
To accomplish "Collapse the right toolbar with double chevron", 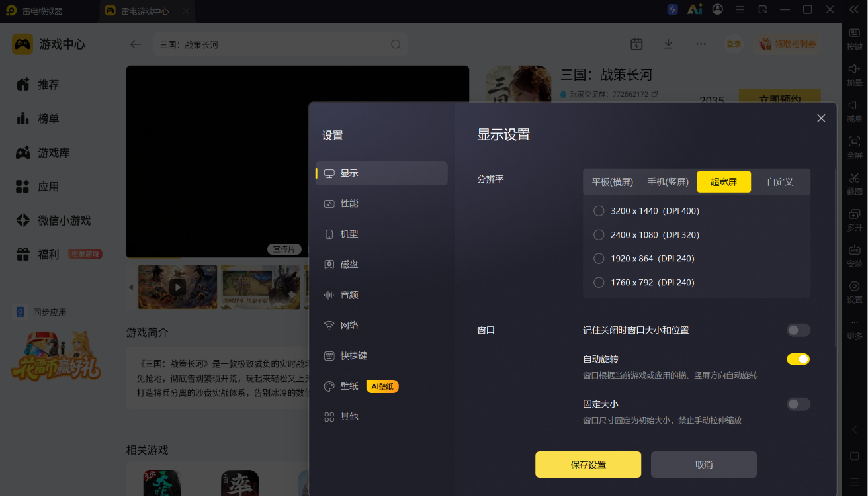I will click(x=853, y=9).
